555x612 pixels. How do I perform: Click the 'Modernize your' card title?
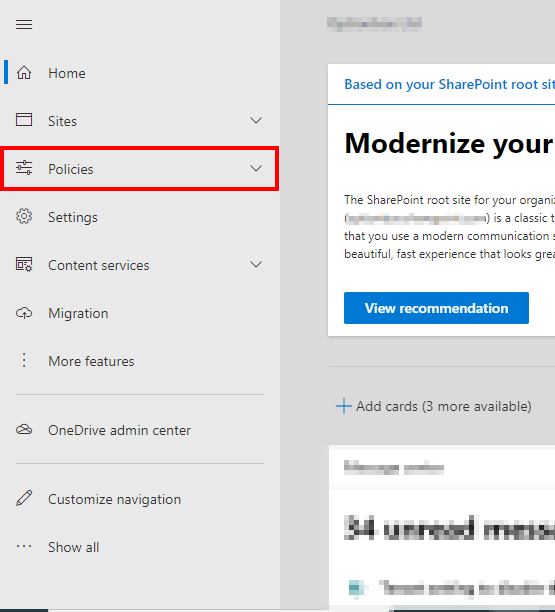click(x=449, y=144)
